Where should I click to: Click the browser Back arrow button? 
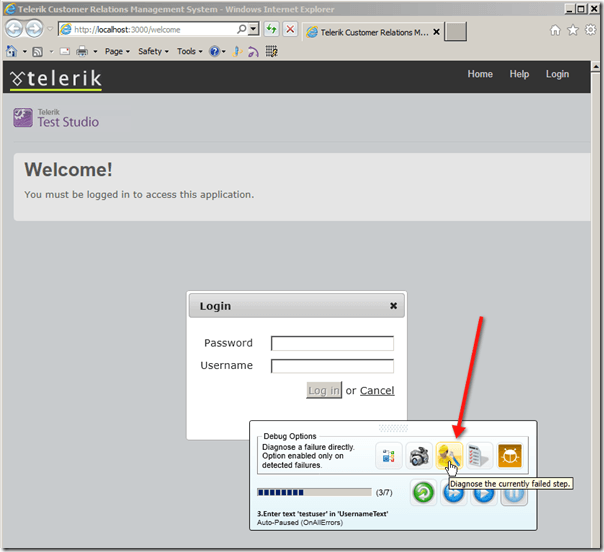tap(15, 29)
